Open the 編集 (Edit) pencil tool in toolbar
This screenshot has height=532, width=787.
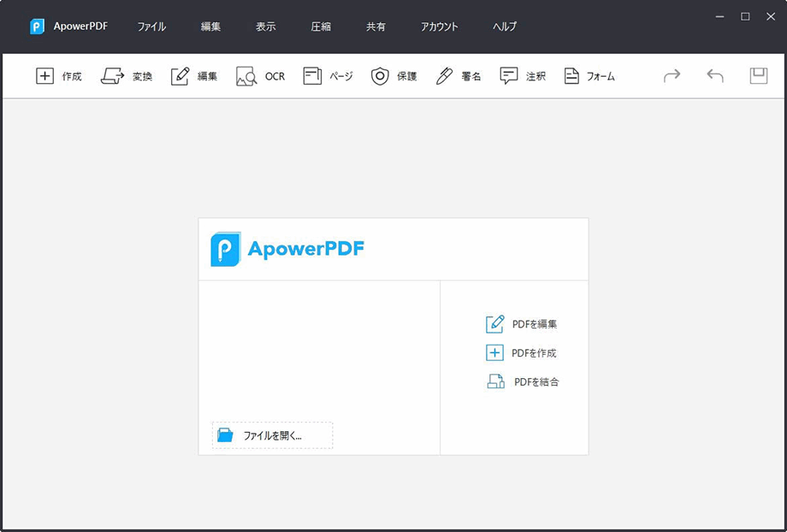point(180,76)
